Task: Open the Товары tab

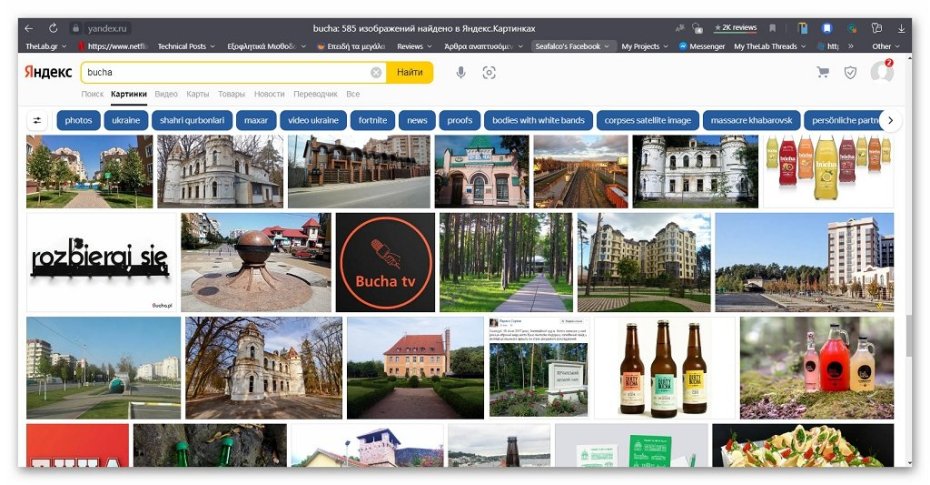Action: pos(231,94)
